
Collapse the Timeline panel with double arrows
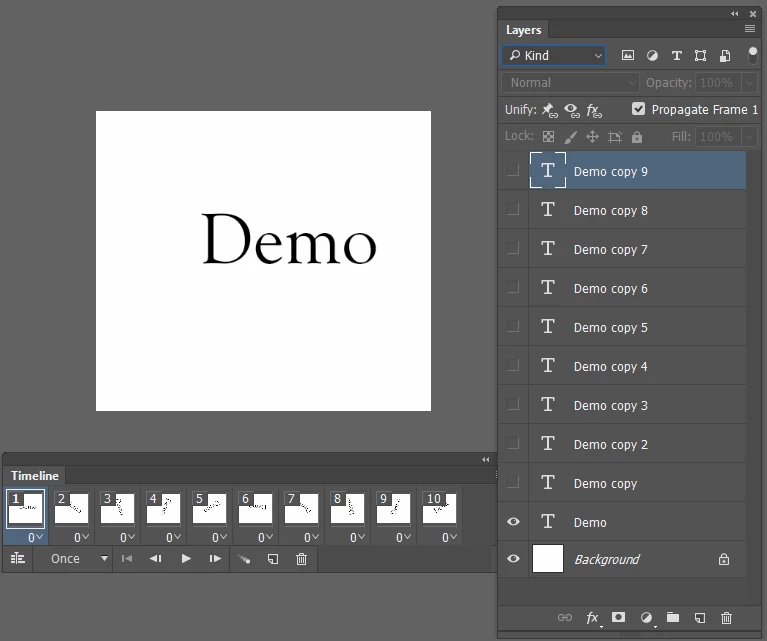pos(485,459)
